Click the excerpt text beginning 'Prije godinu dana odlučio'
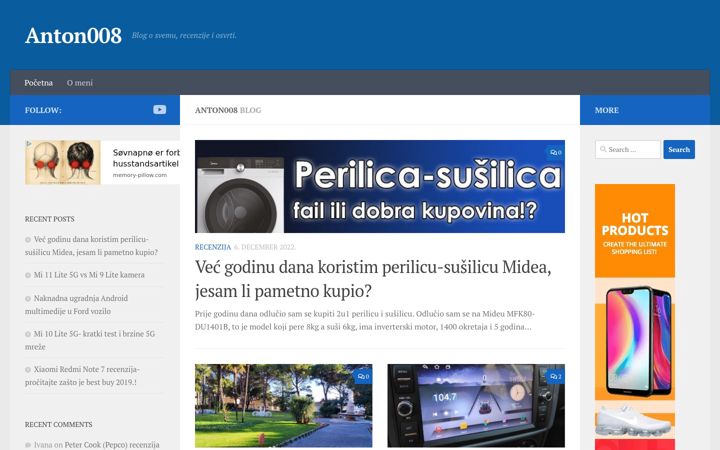 [365, 320]
